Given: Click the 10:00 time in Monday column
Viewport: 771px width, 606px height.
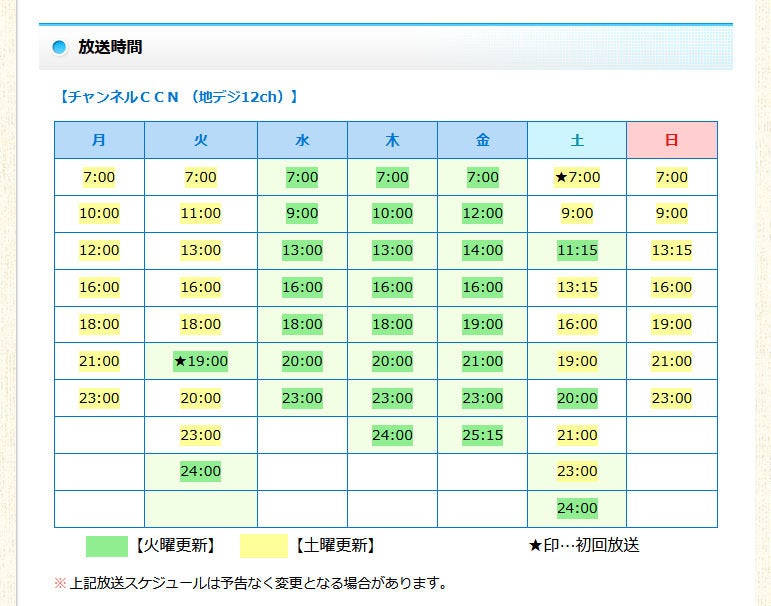Looking at the screenshot, I should pyautogui.click(x=99, y=214).
